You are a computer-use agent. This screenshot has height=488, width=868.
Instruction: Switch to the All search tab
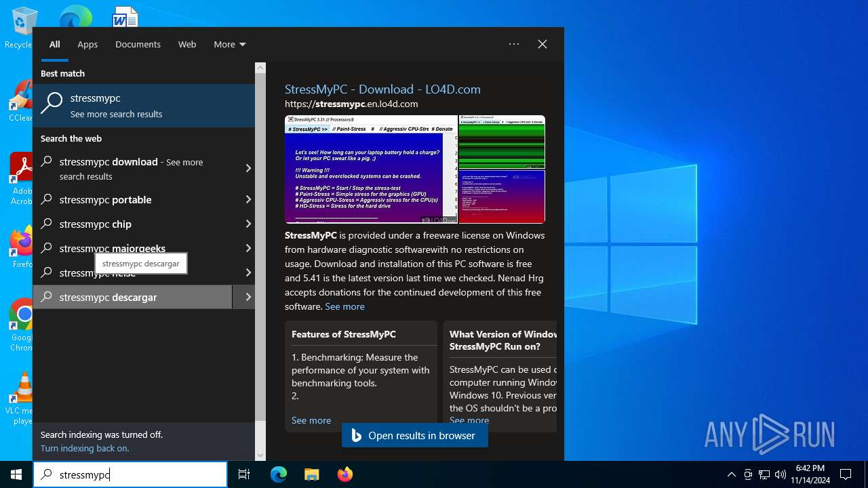pos(55,44)
